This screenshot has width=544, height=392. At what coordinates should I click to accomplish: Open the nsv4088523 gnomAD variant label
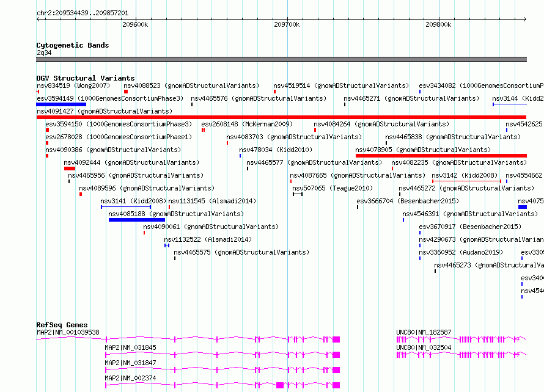191,85
